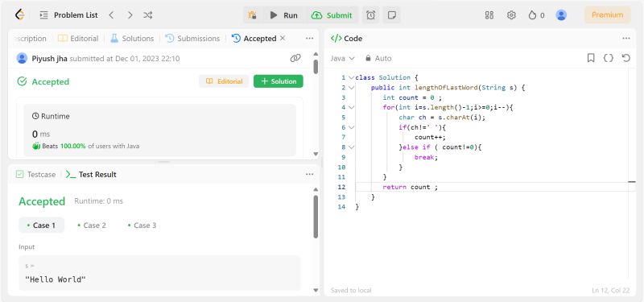
Task: Select Case 3
Action: [142, 225]
